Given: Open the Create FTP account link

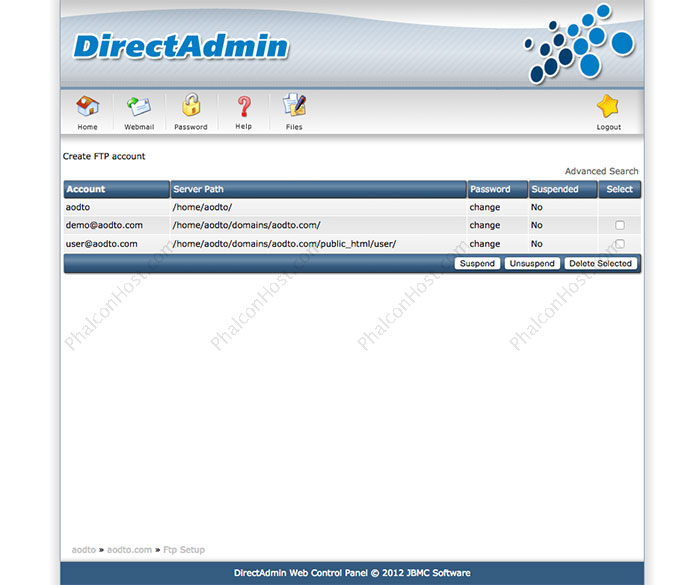Looking at the screenshot, I should click(x=104, y=156).
